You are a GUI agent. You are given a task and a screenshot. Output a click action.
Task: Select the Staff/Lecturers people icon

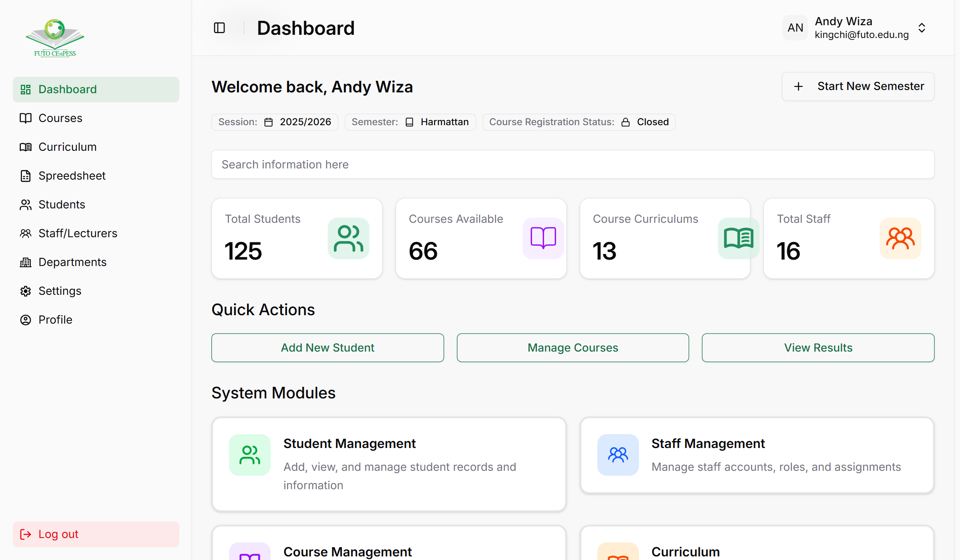click(26, 233)
